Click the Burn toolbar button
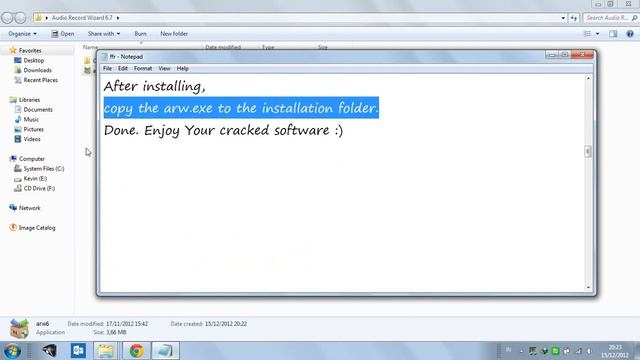The width and height of the screenshot is (640, 360). 140,34
